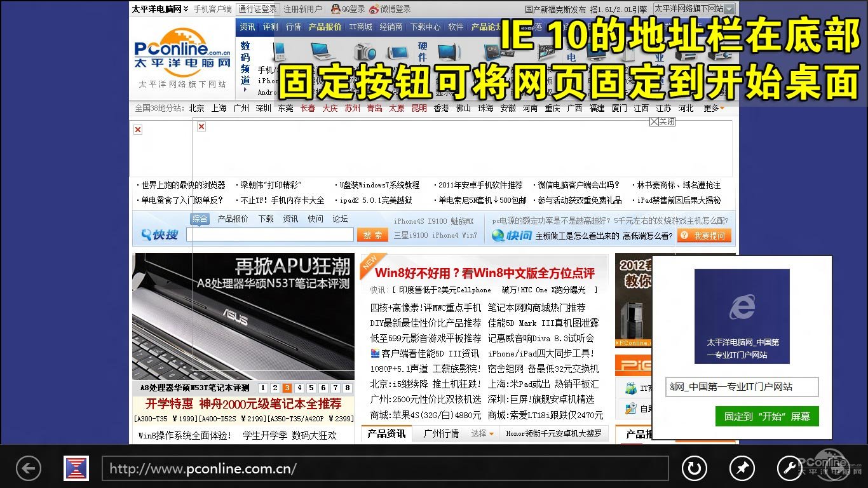Refresh the page with the reload icon
The width and height of the screenshot is (868, 488).
(x=694, y=469)
